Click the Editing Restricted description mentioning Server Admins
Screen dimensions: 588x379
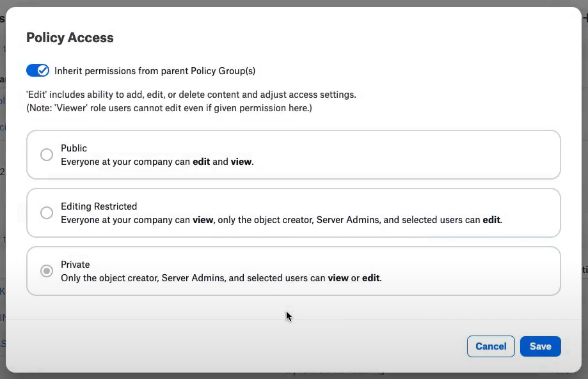[282, 220]
